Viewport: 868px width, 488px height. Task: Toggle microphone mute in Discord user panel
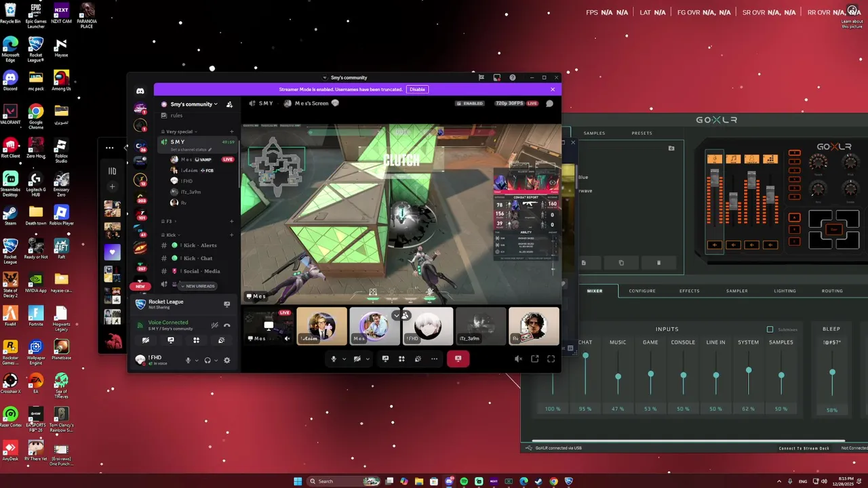pos(188,361)
